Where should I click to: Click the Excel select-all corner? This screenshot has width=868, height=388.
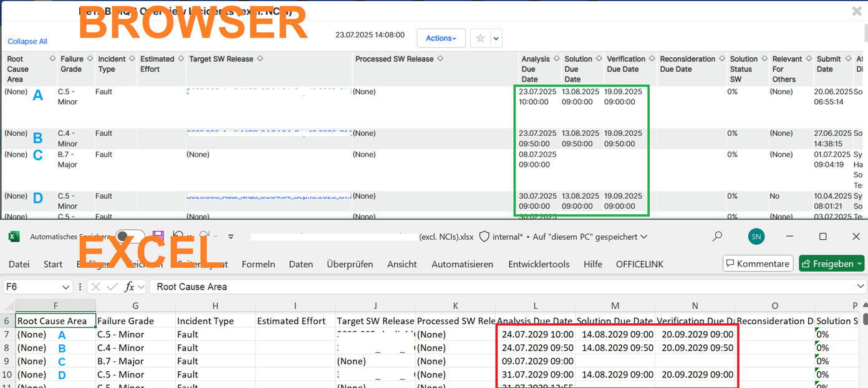tap(7, 306)
